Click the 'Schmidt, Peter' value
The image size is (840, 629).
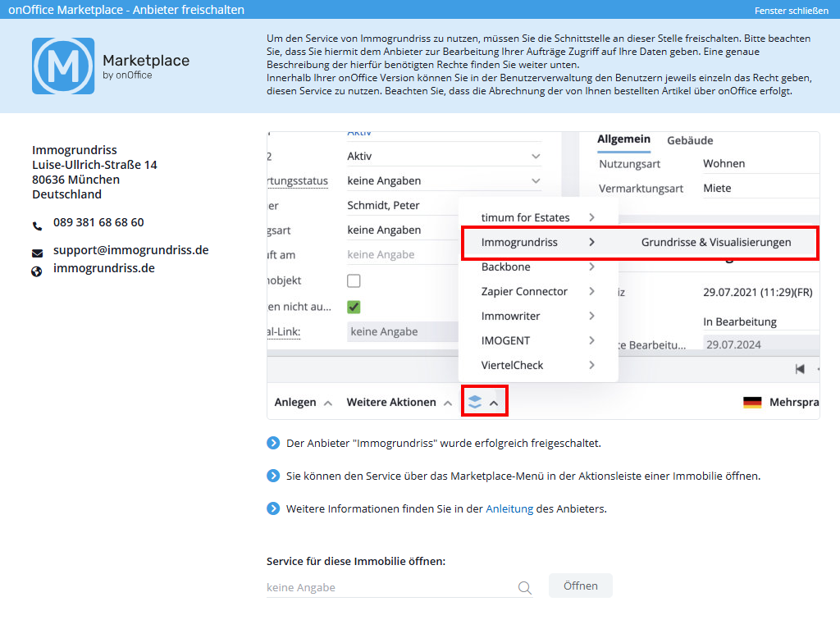[383, 206]
